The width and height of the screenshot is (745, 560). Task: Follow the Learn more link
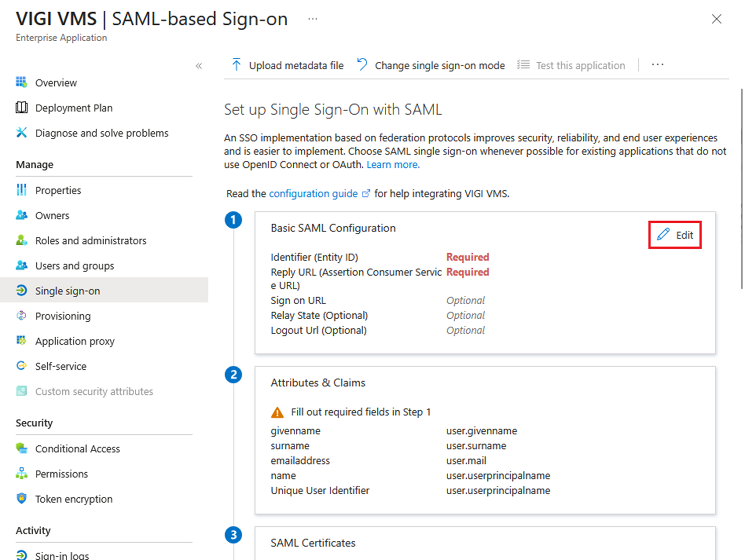(x=393, y=165)
